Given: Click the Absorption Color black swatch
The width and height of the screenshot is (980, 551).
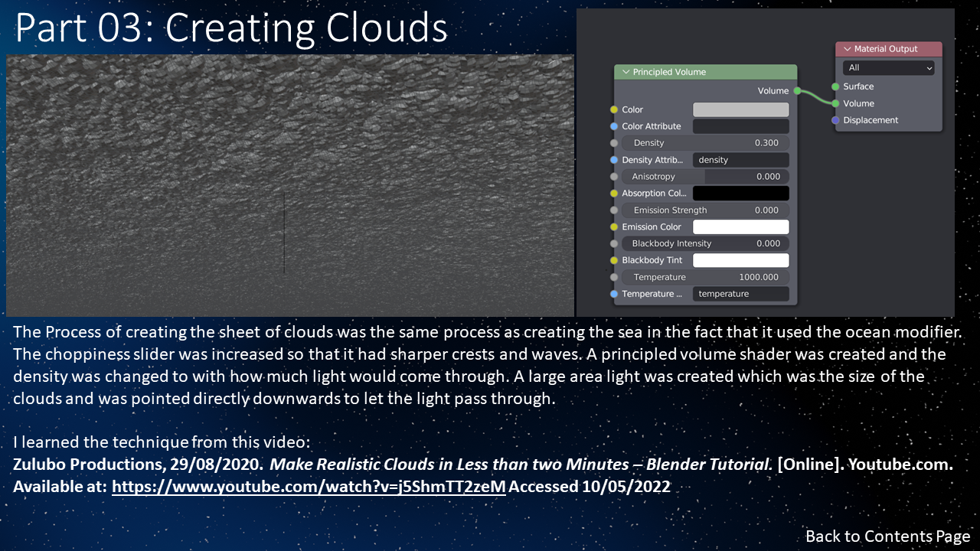Looking at the screenshot, I should coord(740,194).
